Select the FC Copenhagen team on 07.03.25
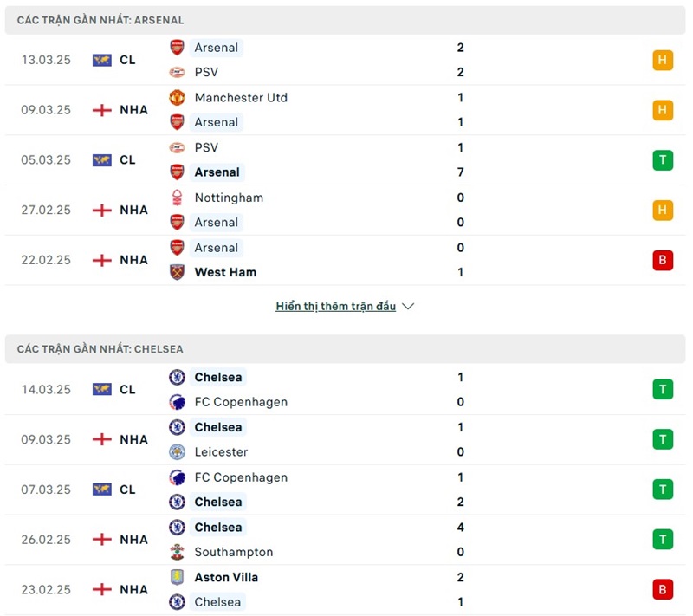Screen dimensions: 693x616 (241, 477)
